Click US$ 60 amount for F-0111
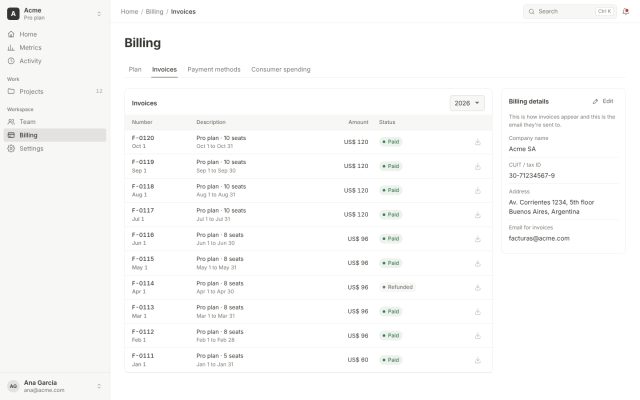The image size is (640, 400). point(358,360)
